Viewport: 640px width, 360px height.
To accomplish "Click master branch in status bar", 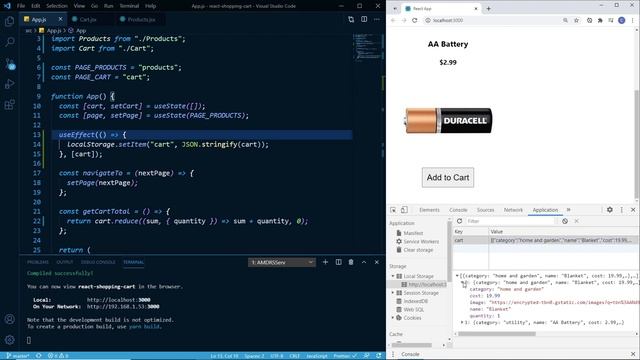I will (18, 356).
